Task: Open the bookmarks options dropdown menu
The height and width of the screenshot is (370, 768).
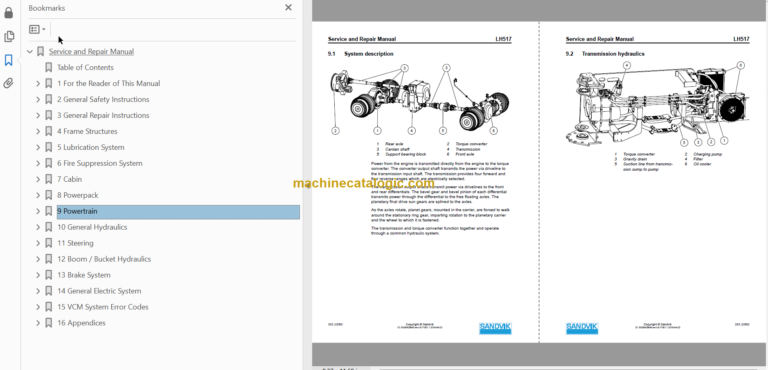Action: tap(37, 29)
